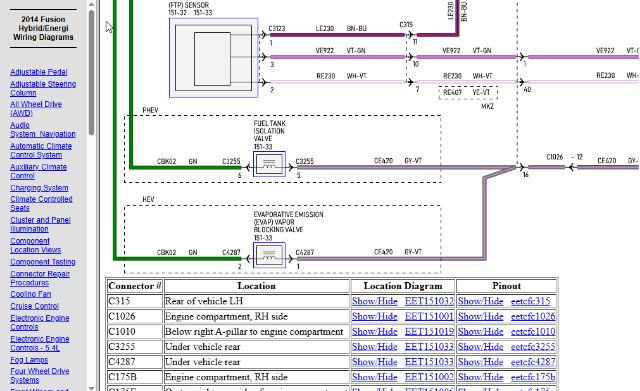640x391 pixels.
Task: Toggle Show/Hide pinout for C1026
Action: click(480, 316)
